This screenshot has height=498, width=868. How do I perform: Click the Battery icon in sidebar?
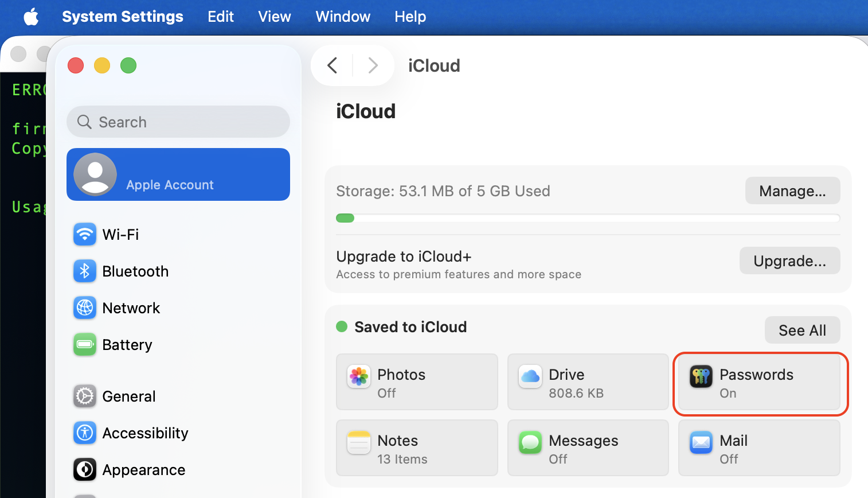(85, 345)
